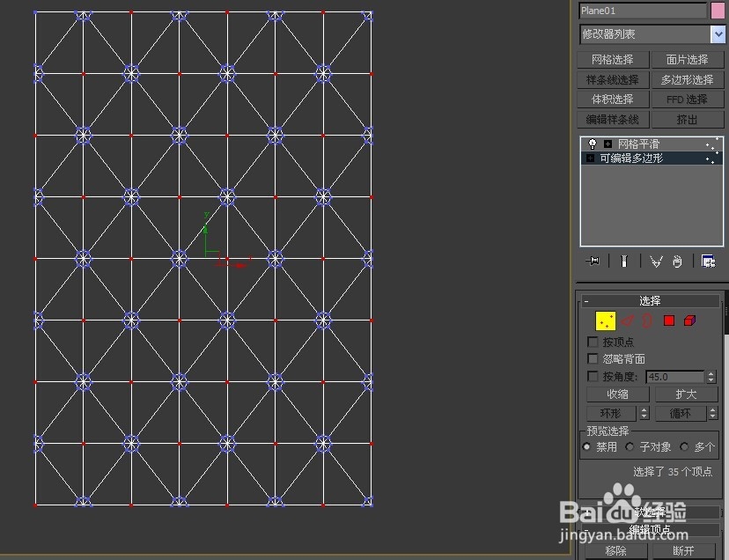This screenshot has width=729, height=560.
Task: Select the Polygon sub-object level icon
Action: coord(669,321)
